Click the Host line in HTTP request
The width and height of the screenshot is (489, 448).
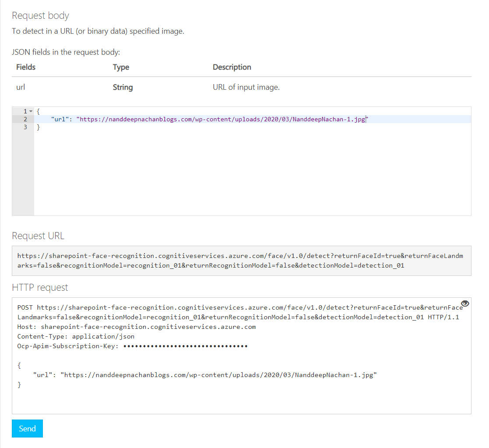(x=136, y=327)
